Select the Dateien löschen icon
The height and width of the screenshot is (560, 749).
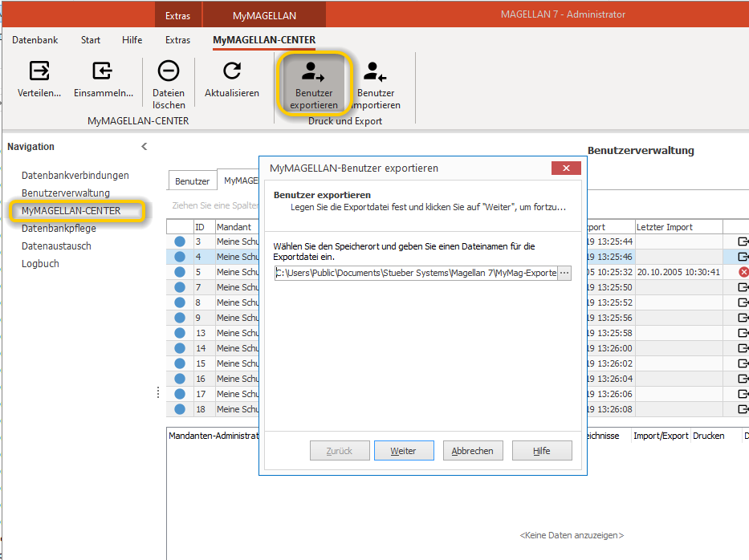point(168,71)
